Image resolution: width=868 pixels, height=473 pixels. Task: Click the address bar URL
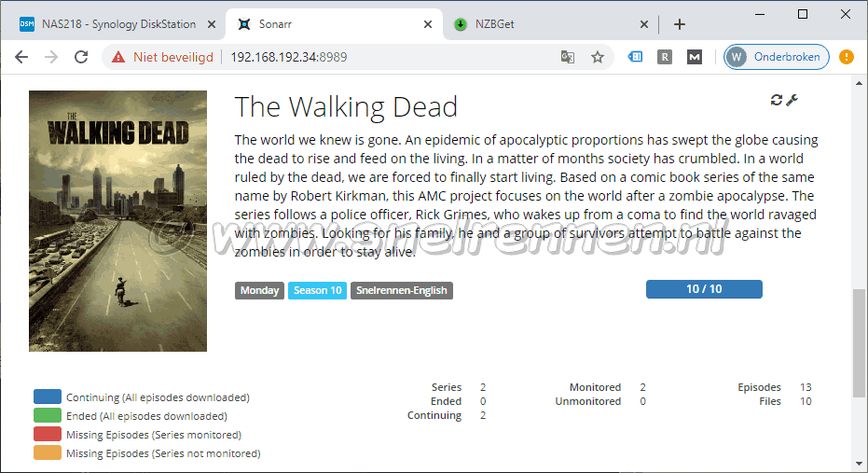pyautogui.click(x=288, y=57)
